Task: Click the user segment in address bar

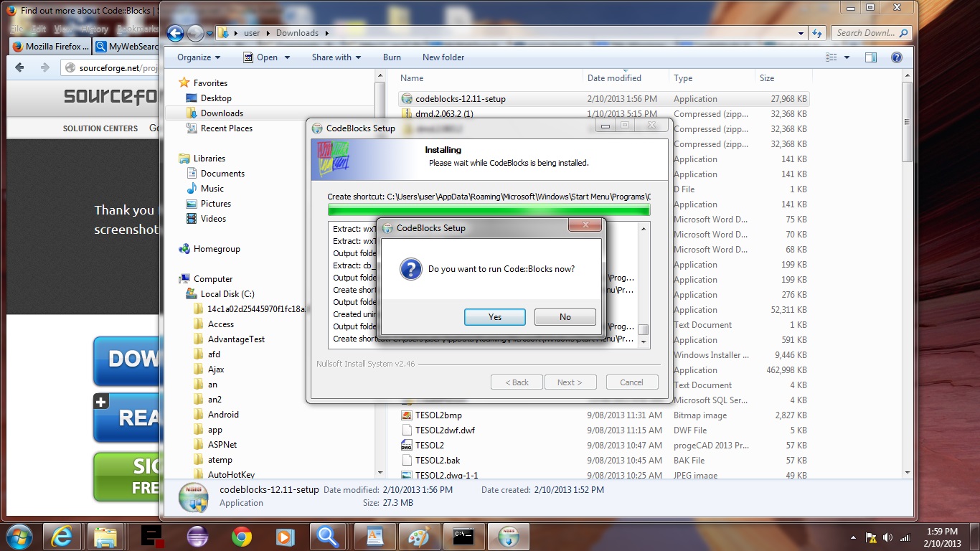Action: point(252,33)
